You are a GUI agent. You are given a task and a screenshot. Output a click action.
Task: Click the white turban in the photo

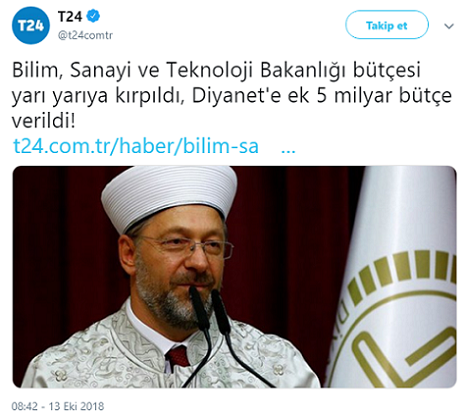(169, 197)
